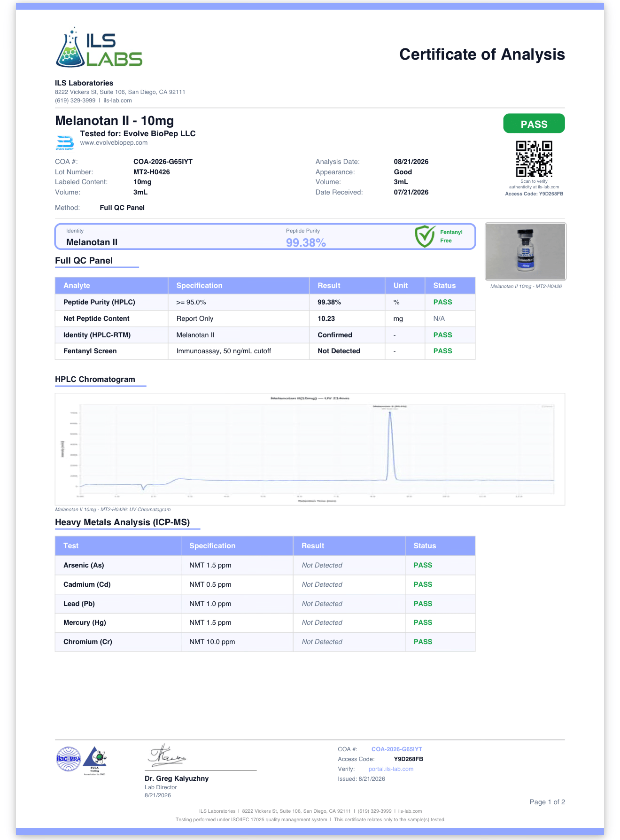Select the Lead (Pb) row
This screenshot has height=840, width=620.
pyautogui.click(x=265, y=604)
